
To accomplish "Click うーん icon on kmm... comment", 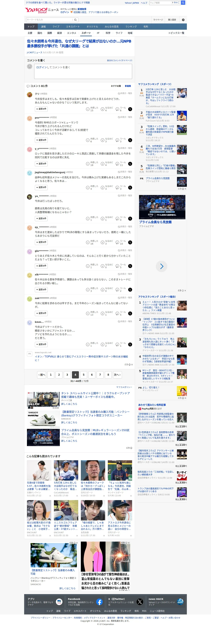I will pos(117,344).
